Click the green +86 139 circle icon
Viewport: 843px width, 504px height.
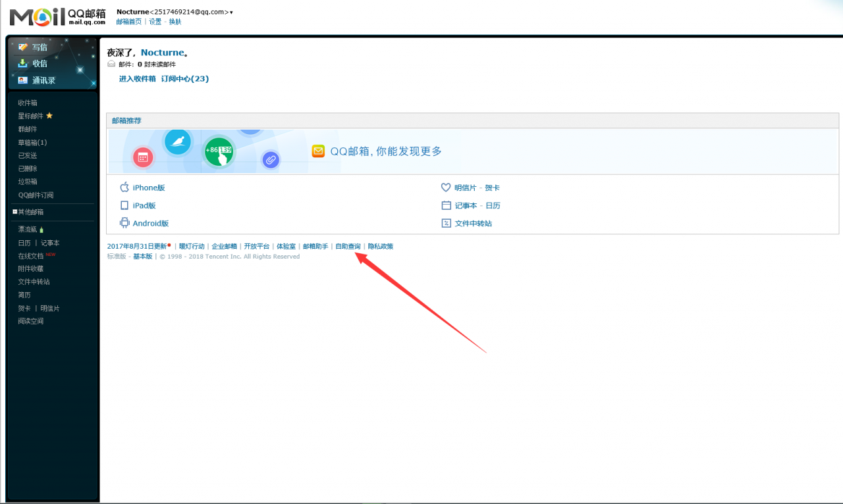(219, 153)
